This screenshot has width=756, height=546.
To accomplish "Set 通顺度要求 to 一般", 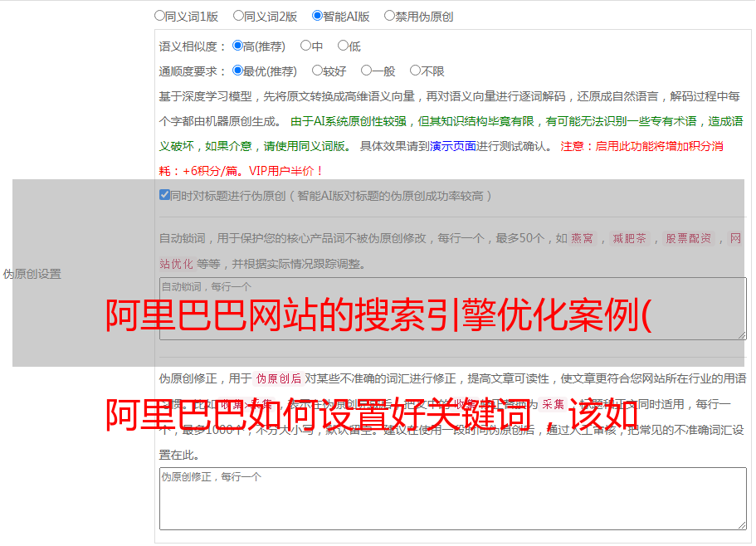I will click(x=367, y=71).
